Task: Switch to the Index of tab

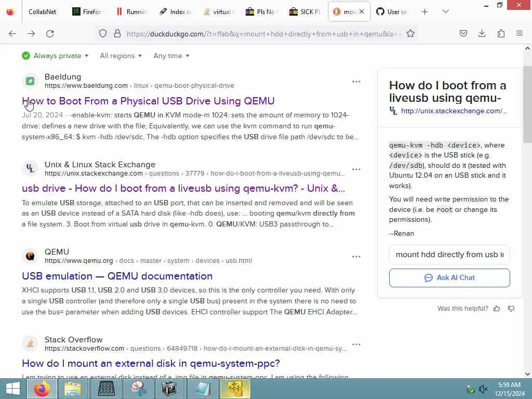Action: click(x=176, y=12)
